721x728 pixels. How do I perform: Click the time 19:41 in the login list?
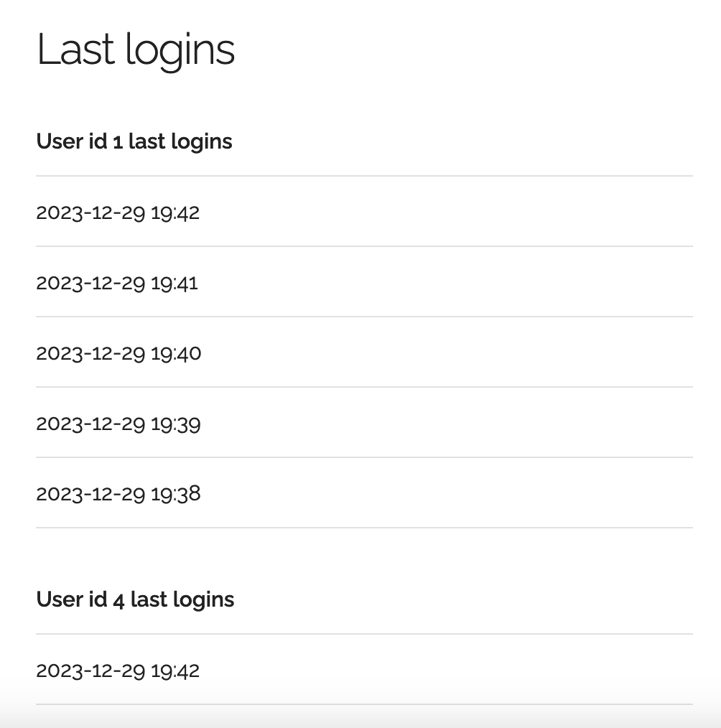175,283
